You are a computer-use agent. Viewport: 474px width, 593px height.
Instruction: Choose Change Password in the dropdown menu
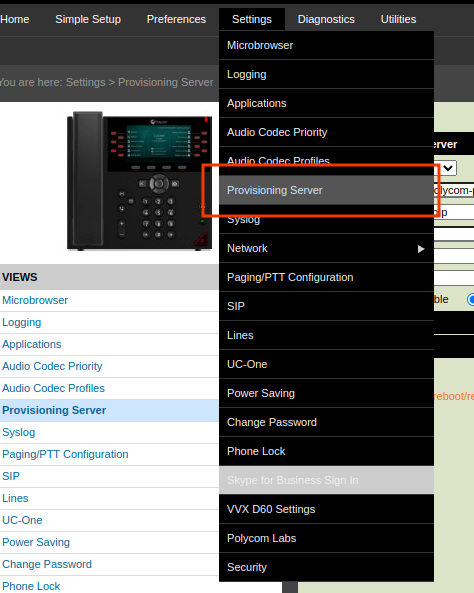pyautogui.click(x=326, y=422)
